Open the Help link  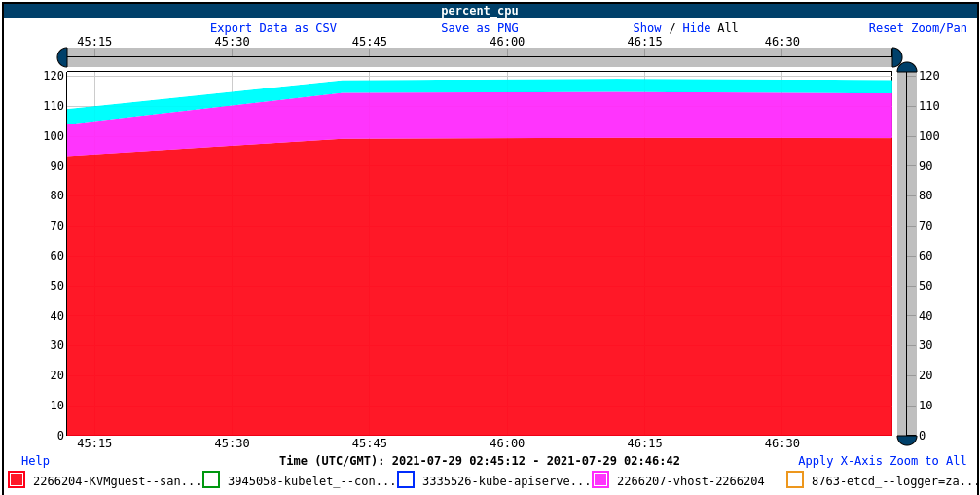pyautogui.click(x=35, y=461)
